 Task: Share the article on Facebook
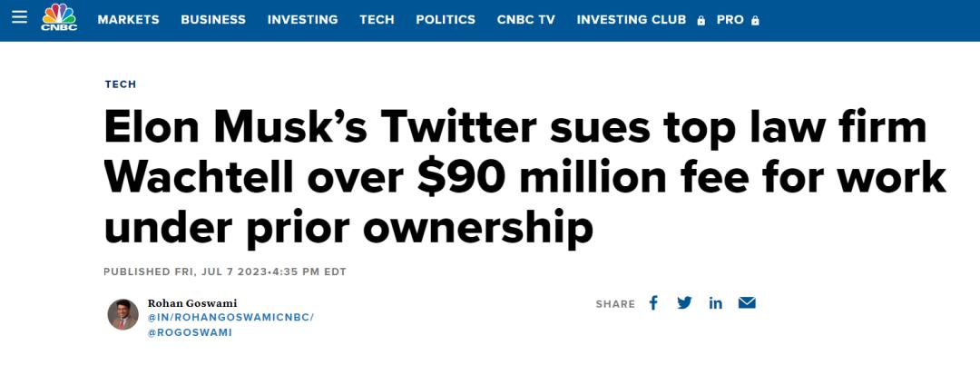653,303
